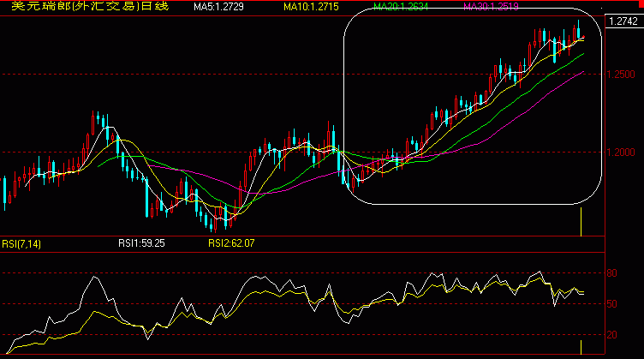The width and height of the screenshot is (644, 359).
Task: Click the 1.2500 price axis label
Action: coord(621,75)
